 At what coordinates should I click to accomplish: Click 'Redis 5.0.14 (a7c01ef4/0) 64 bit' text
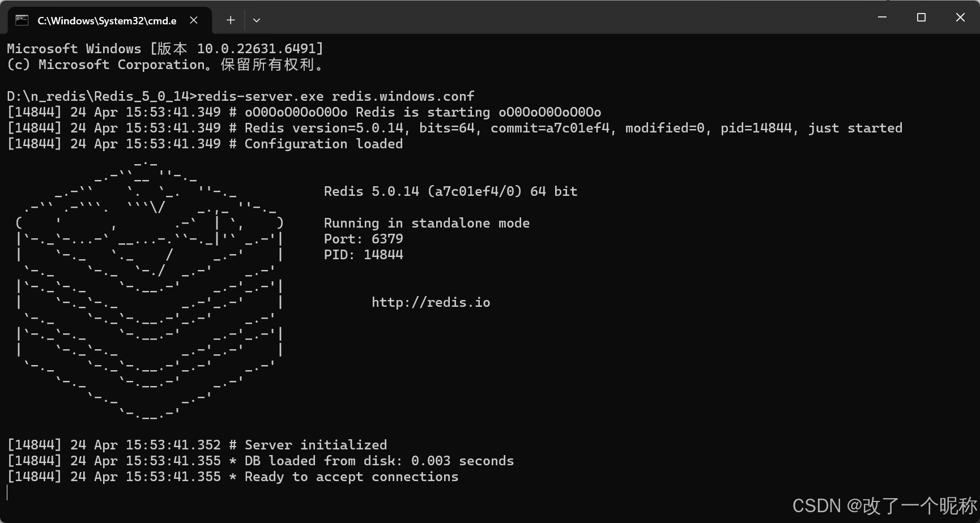(451, 191)
